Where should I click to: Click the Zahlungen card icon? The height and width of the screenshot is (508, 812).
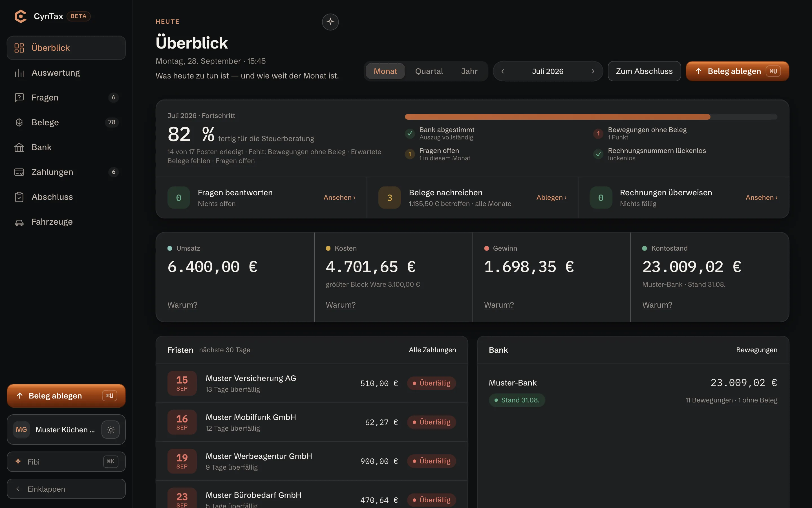(x=19, y=172)
